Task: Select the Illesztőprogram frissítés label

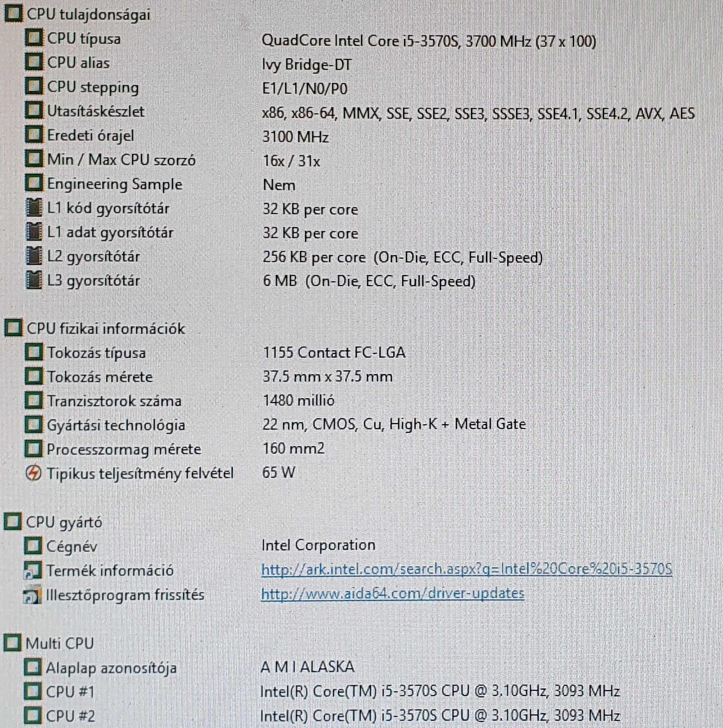Action: coord(125,595)
